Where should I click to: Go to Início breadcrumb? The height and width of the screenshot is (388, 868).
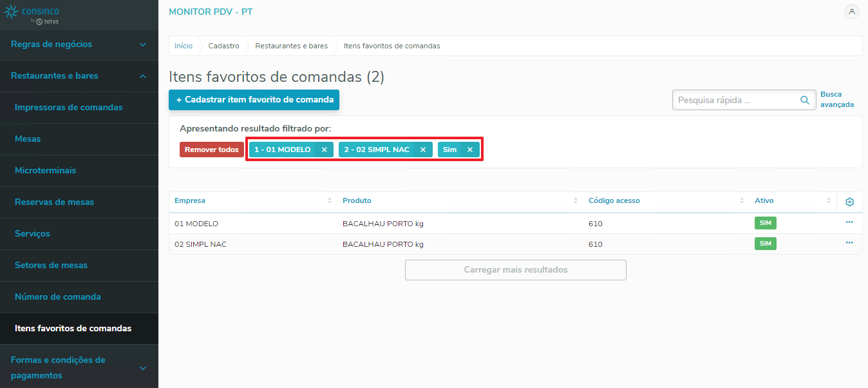click(184, 46)
